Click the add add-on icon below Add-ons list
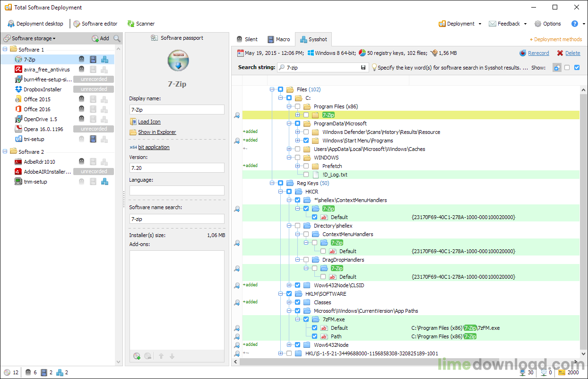The height and width of the screenshot is (379, 588). click(137, 356)
